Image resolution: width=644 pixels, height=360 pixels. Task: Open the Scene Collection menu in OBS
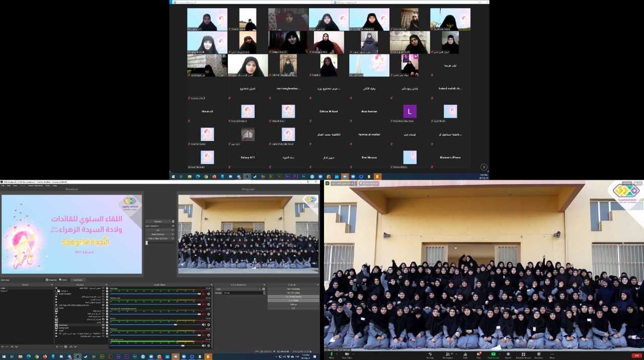35,185
